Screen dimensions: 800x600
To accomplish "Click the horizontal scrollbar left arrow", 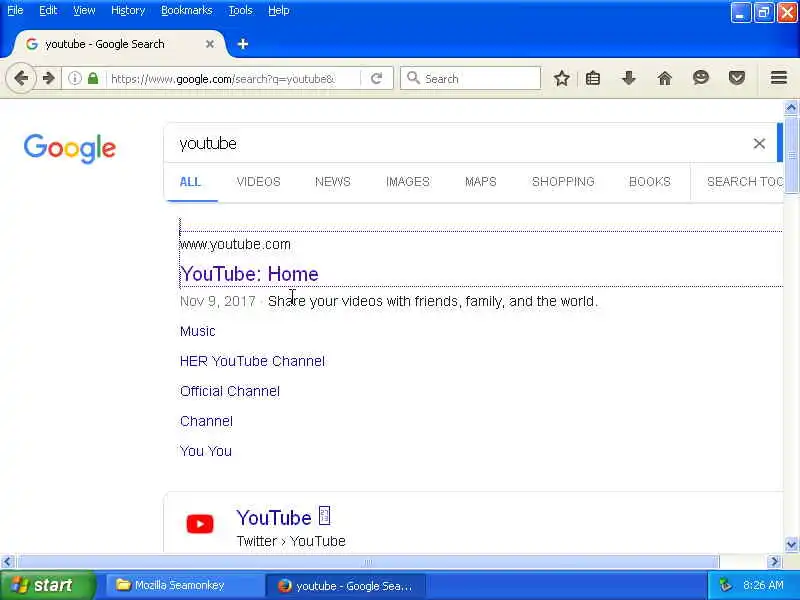I will pyautogui.click(x=7, y=562).
